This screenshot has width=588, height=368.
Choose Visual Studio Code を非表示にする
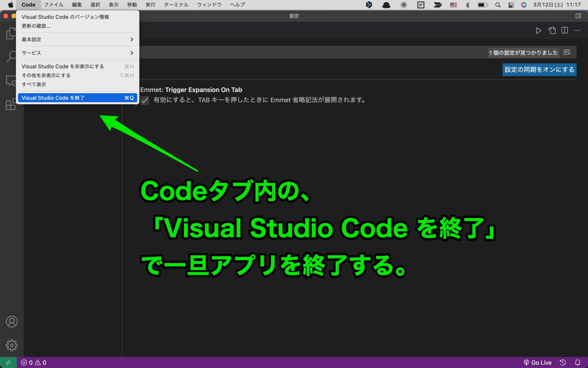pos(77,66)
